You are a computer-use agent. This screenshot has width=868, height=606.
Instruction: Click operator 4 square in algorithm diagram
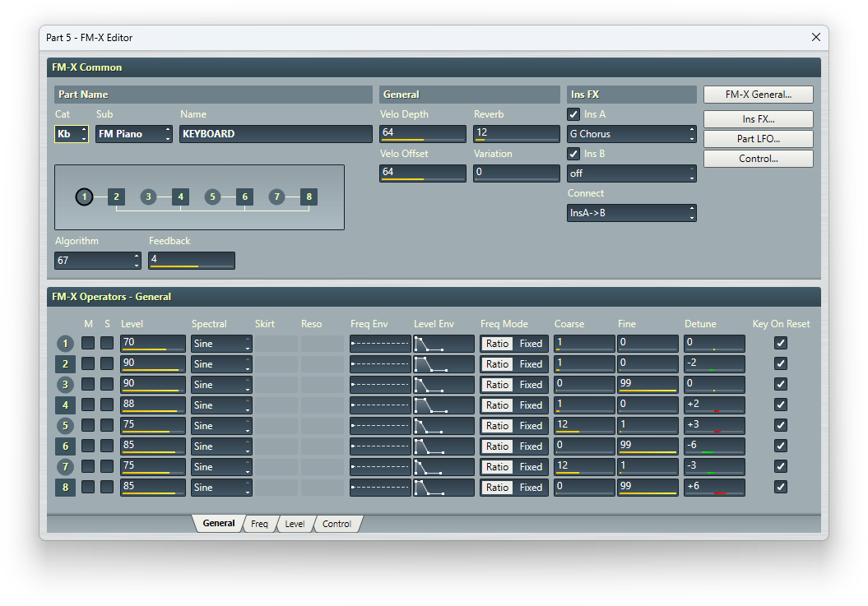[180, 197]
